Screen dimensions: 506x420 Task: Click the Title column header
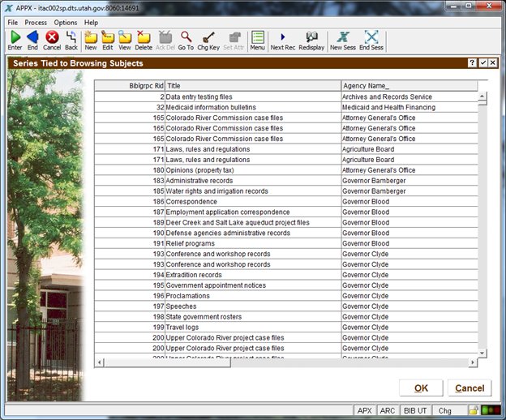[x=253, y=86]
